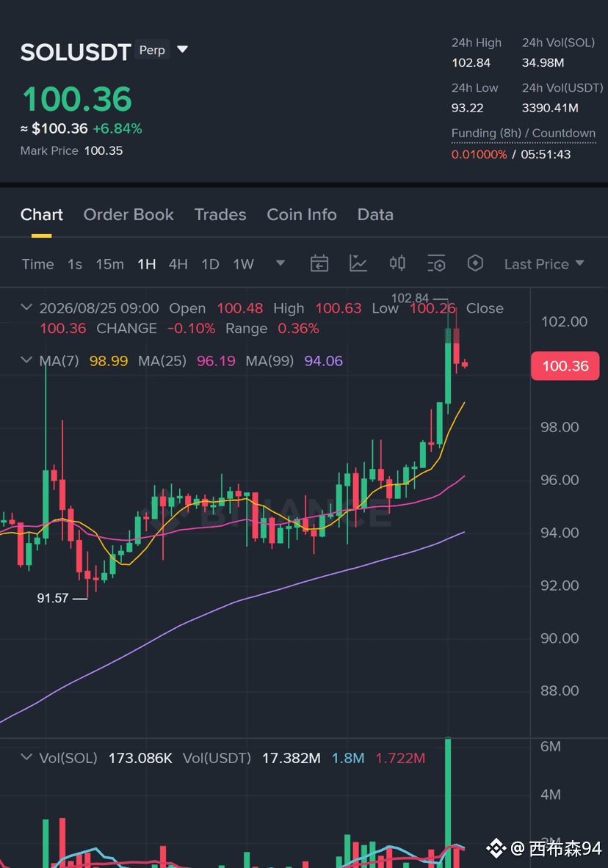608x868 pixels.
Task: Switch to the Chart tab
Action: pyautogui.click(x=42, y=215)
